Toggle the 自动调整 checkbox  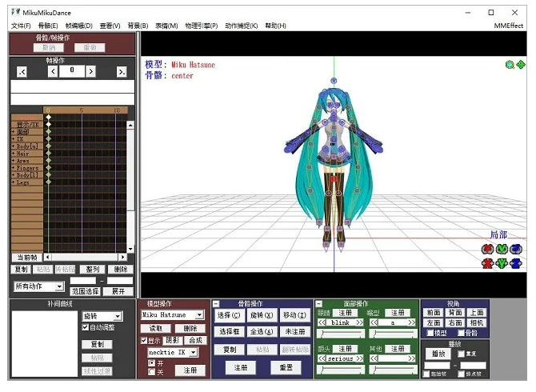point(86,327)
